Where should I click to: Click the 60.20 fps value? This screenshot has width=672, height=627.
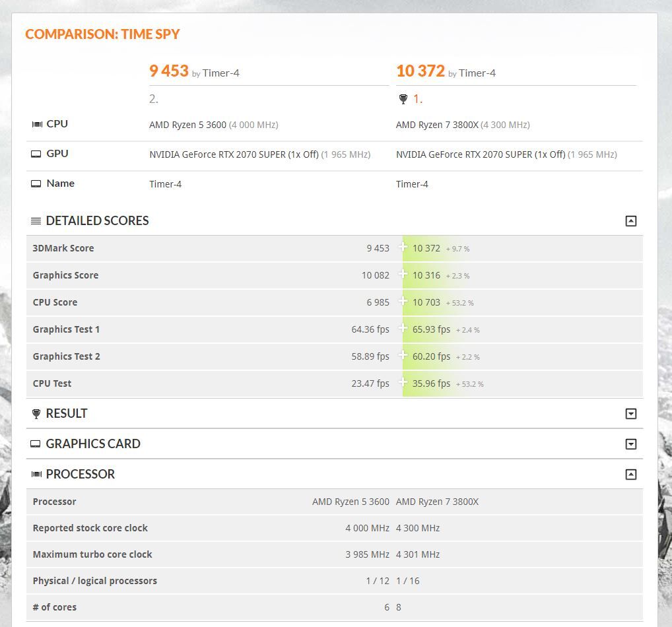pyautogui.click(x=432, y=356)
